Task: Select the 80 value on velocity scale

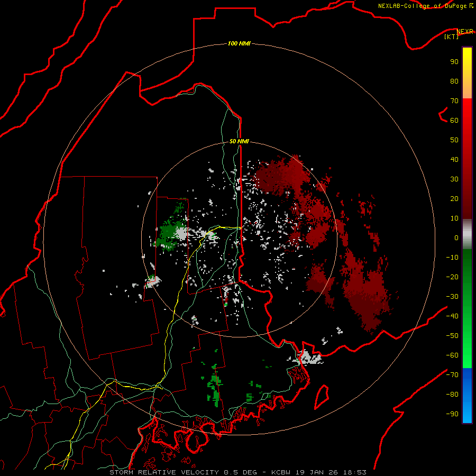Action: tap(454, 81)
